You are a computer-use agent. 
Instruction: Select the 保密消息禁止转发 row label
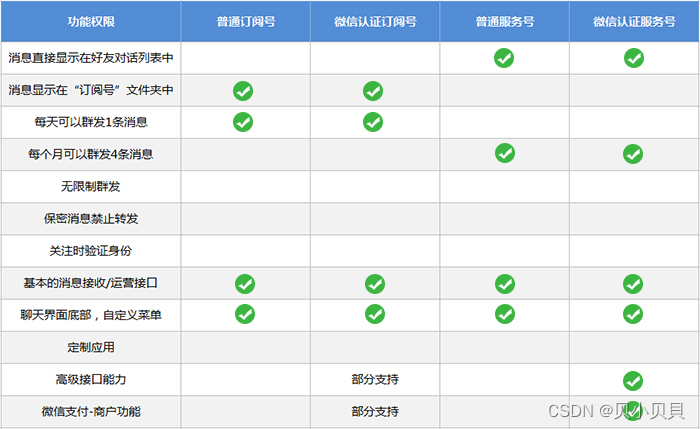[91, 218]
